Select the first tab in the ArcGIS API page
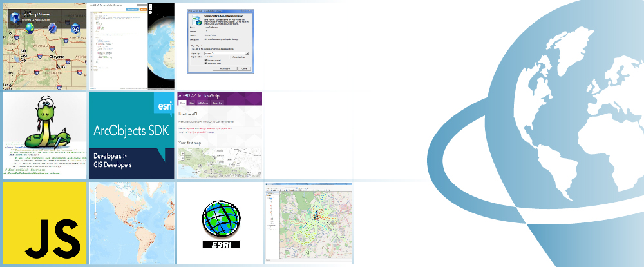The width and height of the screenshot is (644, 267). (183, 103)
